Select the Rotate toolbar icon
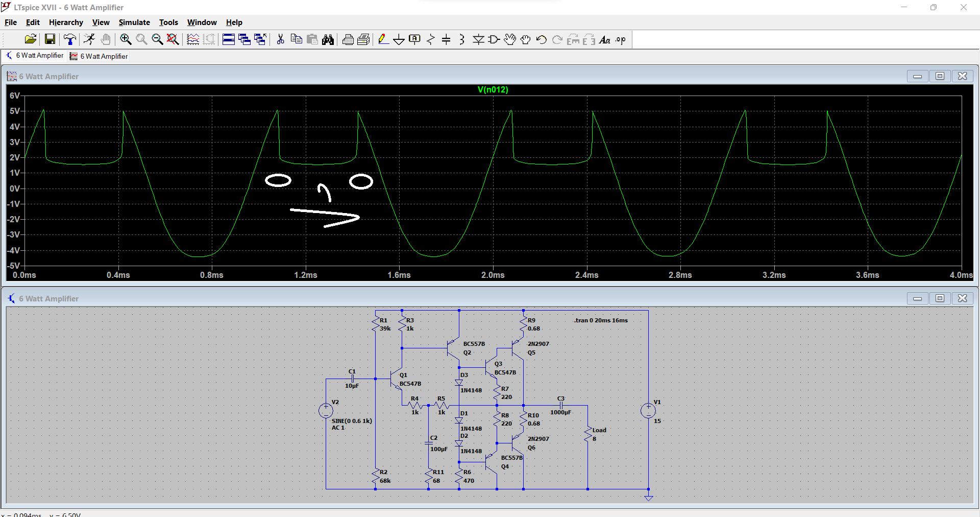The image size is (980, 517). coord(573,39)
